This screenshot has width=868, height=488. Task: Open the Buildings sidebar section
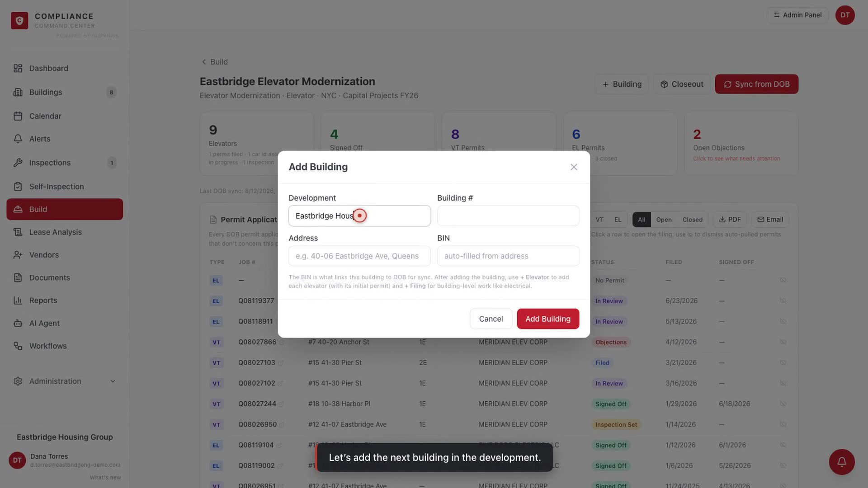point(65,92)
